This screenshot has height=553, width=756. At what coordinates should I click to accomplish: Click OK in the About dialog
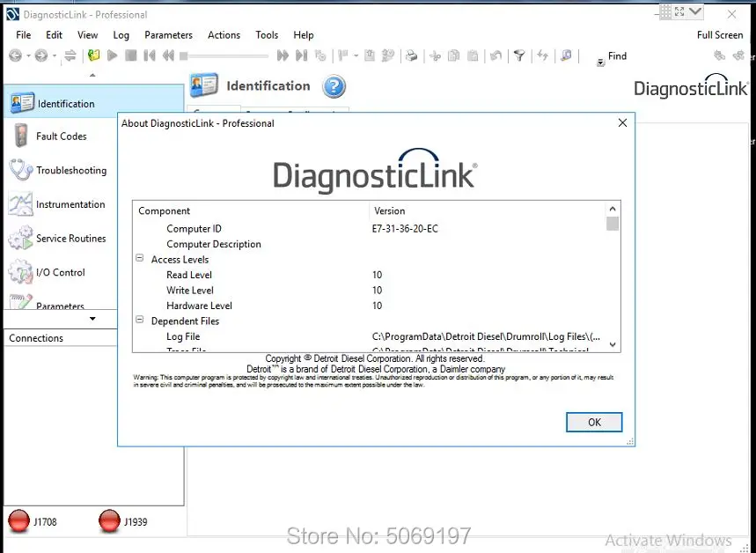(594, 422)
